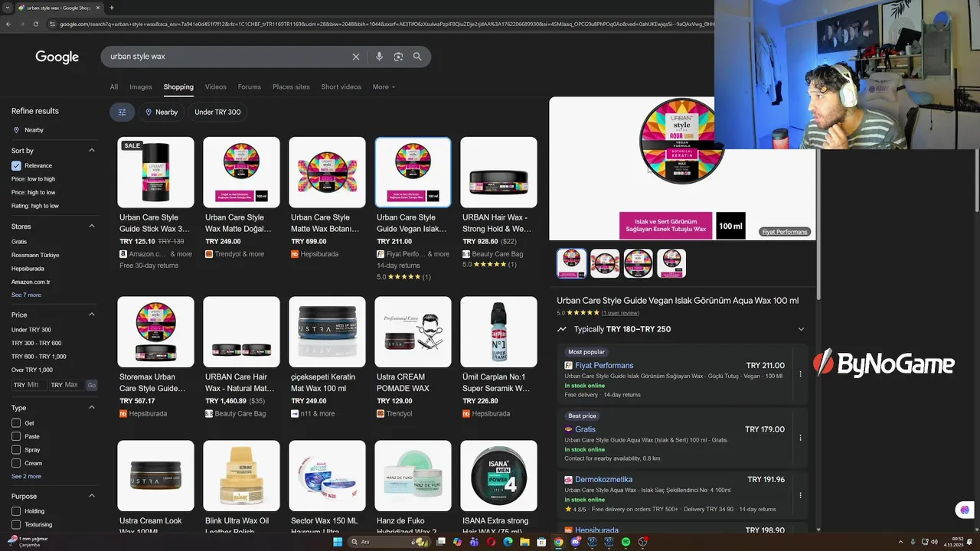This screenshot has height=551, width=980.
Task: Open search by image (Lens) icon
Action: point(398,57)
